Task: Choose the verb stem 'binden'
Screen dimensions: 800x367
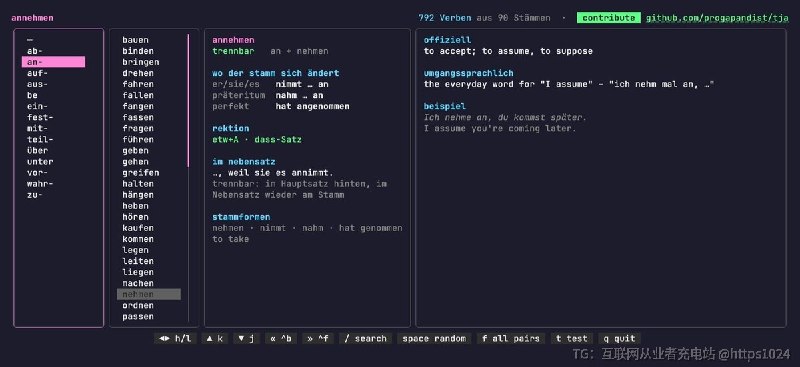Action: click(138, 51)
